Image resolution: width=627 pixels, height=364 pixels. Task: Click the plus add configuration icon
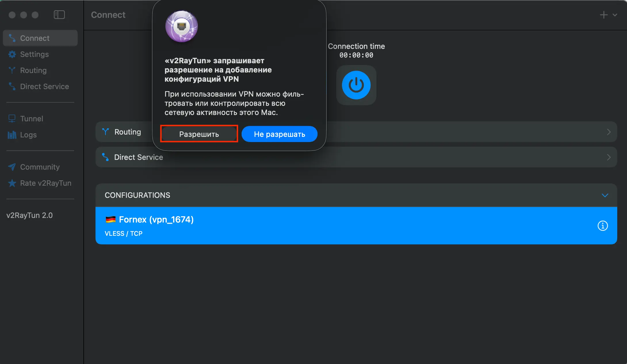click(x=603, y=15)
